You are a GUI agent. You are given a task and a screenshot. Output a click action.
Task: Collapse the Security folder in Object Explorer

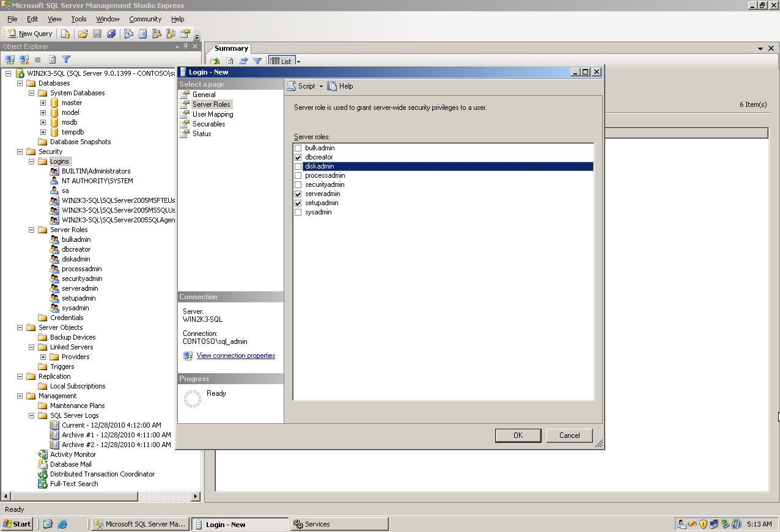pyautogui.click(x=20, y=151)
